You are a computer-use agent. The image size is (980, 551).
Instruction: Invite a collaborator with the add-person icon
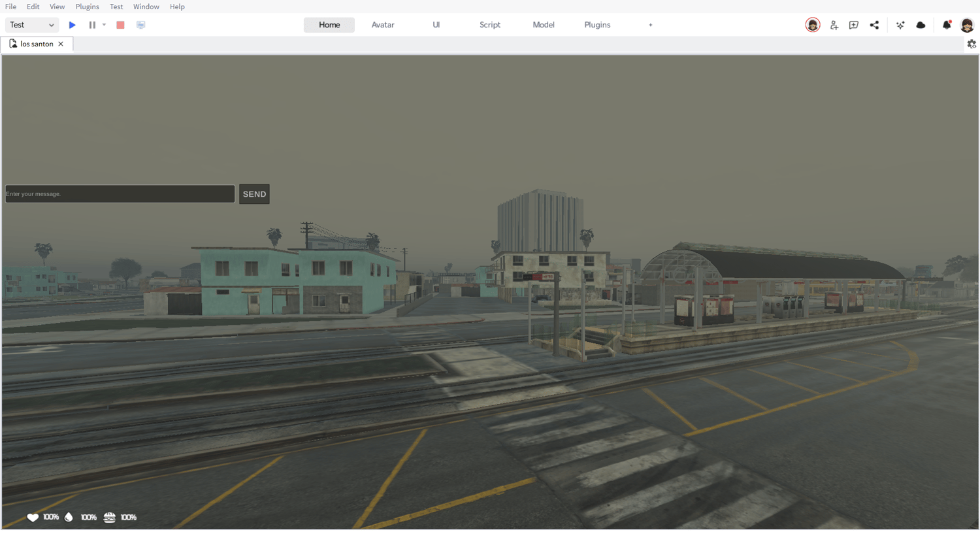(834, 25)
